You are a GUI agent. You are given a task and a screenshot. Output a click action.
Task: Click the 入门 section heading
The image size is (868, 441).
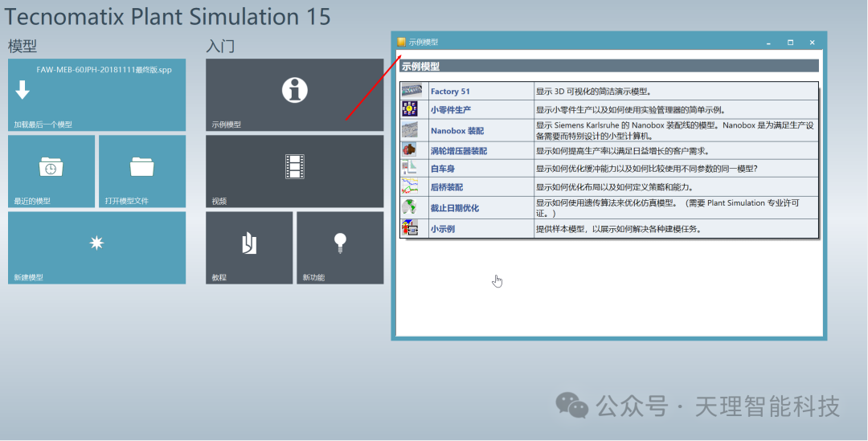point(220,47)
